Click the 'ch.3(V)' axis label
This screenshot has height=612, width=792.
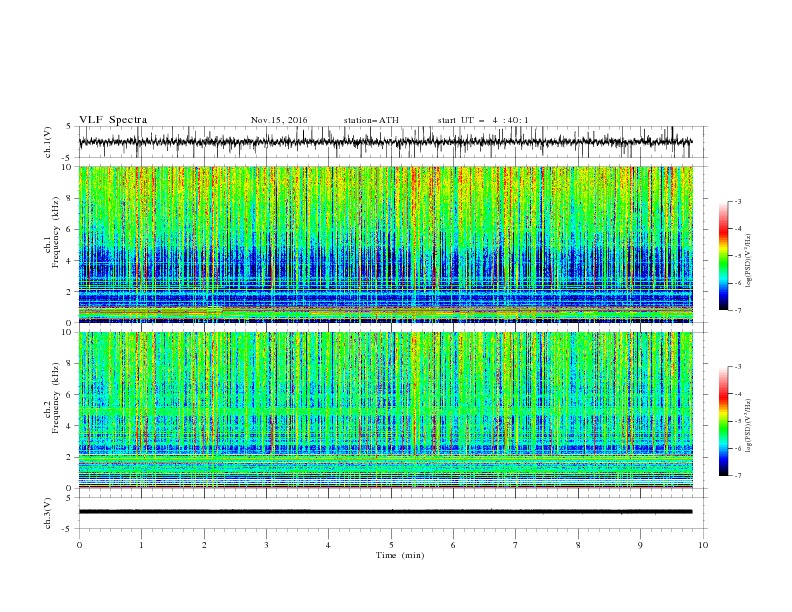pos(48,513)
